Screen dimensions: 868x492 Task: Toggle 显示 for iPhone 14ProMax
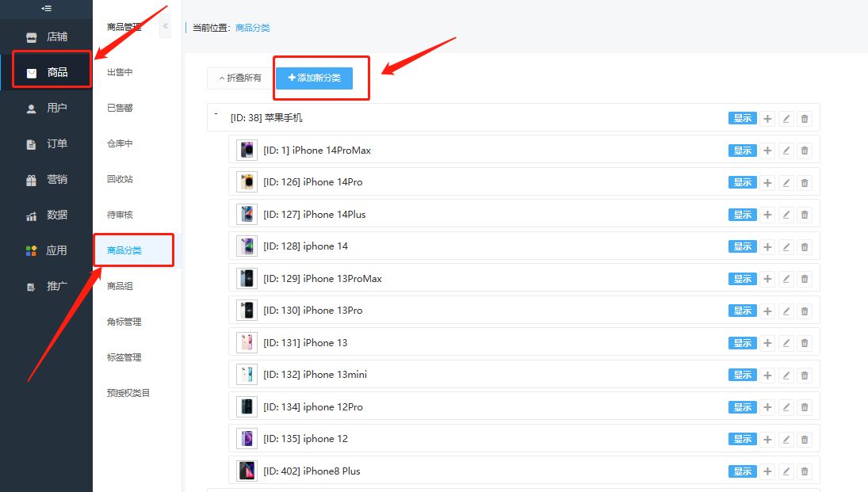pyautogui.click(x=742, y=151)
